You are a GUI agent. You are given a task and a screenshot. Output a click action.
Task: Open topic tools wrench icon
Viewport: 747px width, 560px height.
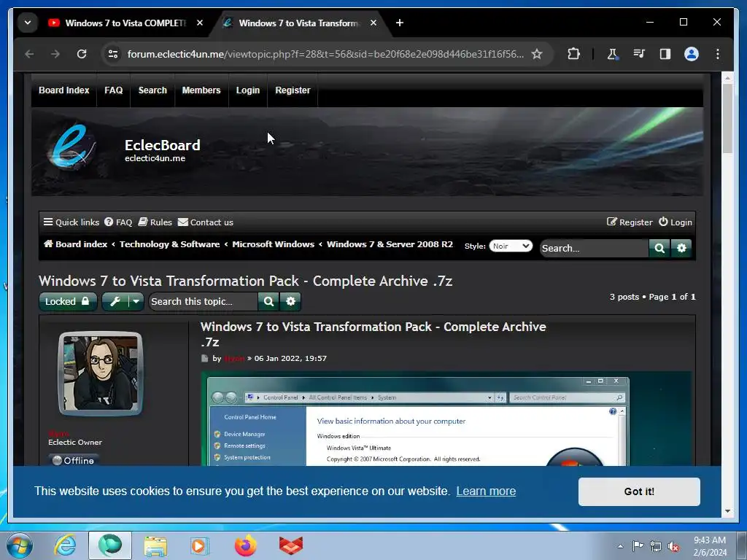115,301
